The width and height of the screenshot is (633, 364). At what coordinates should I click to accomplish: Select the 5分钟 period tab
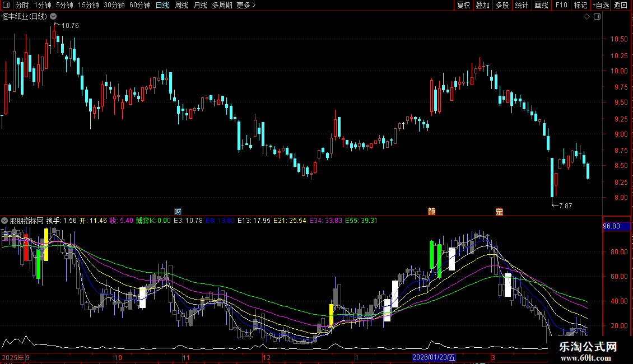(x=64, y=5)
